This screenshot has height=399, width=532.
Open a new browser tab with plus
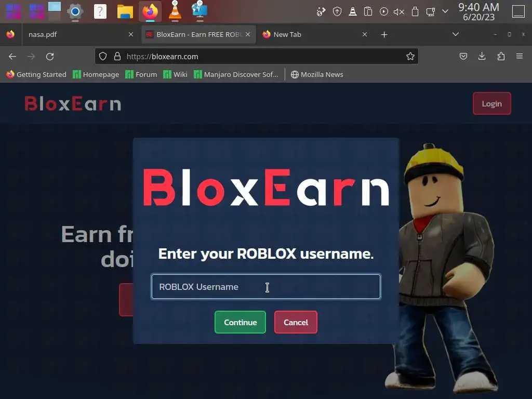(x=384, y=35)
